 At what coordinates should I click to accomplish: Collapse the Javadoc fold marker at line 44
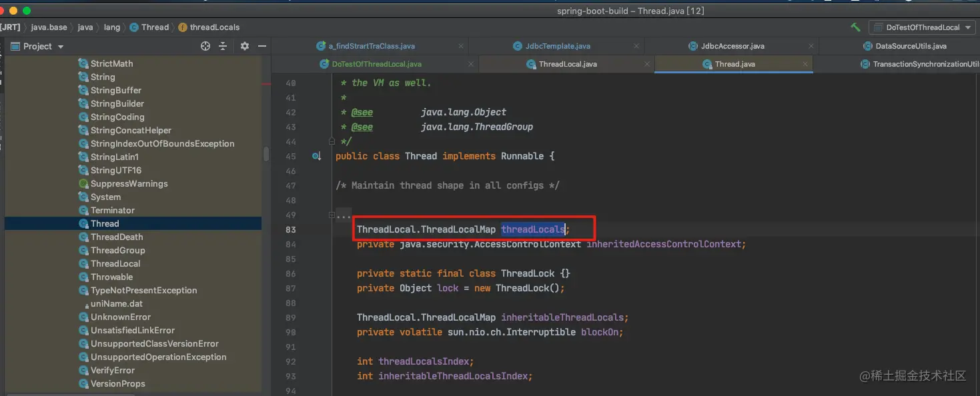coord(332,141)
